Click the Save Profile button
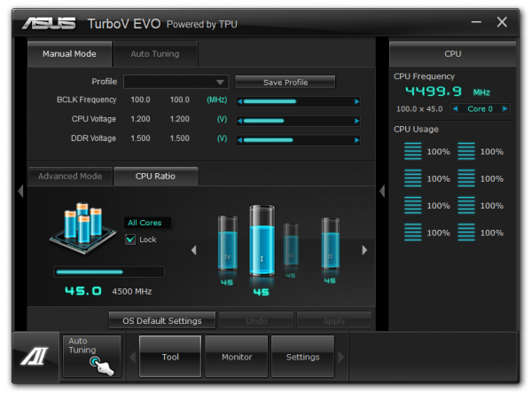This screenshot has width=532, height=394. 286,83
